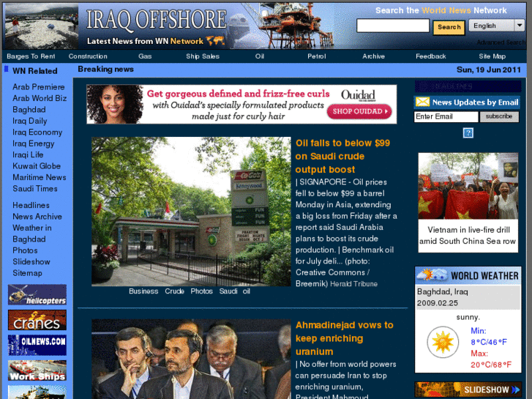This screenshot has height=399, width=532.
Task: Click the email envelope icon
Action: (422, 102)
